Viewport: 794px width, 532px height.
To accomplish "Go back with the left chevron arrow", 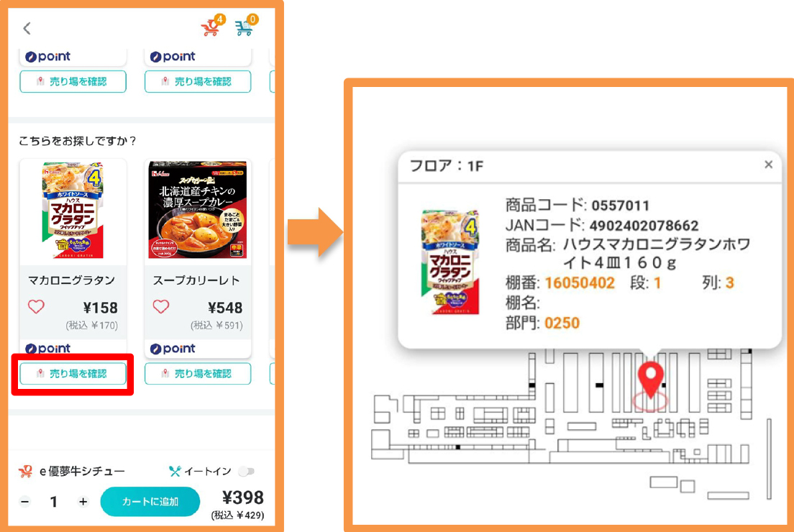I will (27, 28).
